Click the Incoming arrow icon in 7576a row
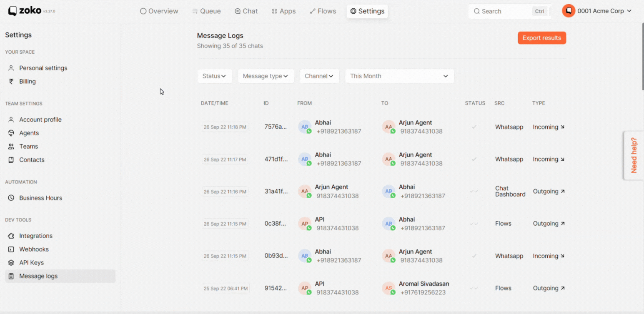The width and height of the screenshot is (644, 314). (562, 127)
